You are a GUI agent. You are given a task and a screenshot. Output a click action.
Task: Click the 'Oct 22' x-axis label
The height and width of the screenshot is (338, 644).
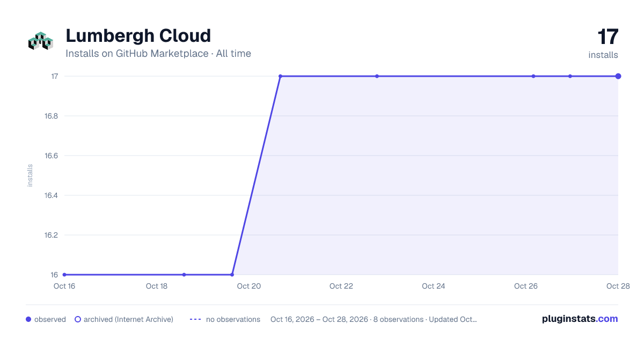click(341, 286)
